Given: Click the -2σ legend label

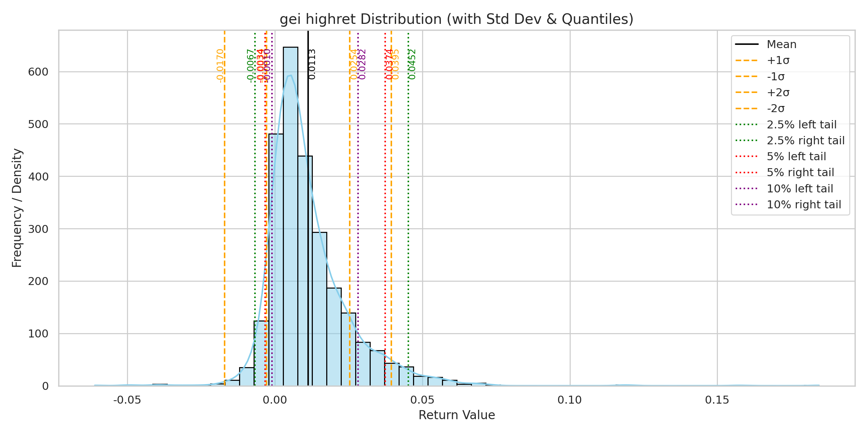Looking at the screenshot, I should click(x=776, y=109).
